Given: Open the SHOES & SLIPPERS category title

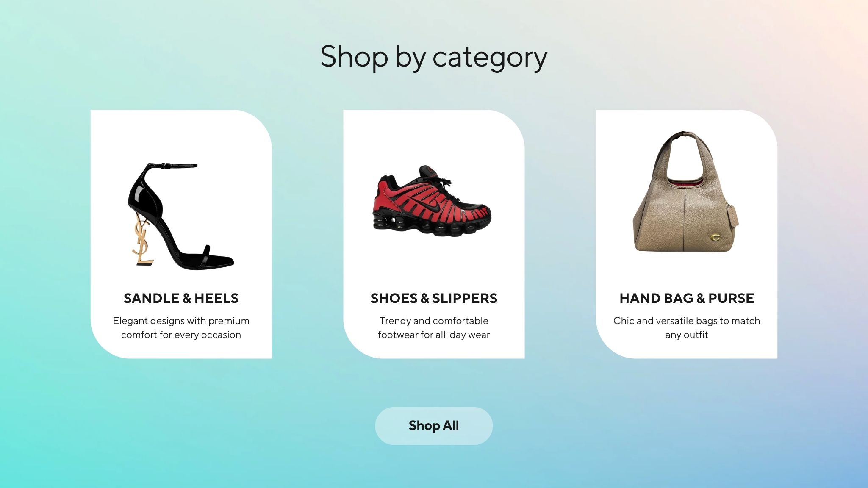Looking at the screenshot, I should [434, 298].
